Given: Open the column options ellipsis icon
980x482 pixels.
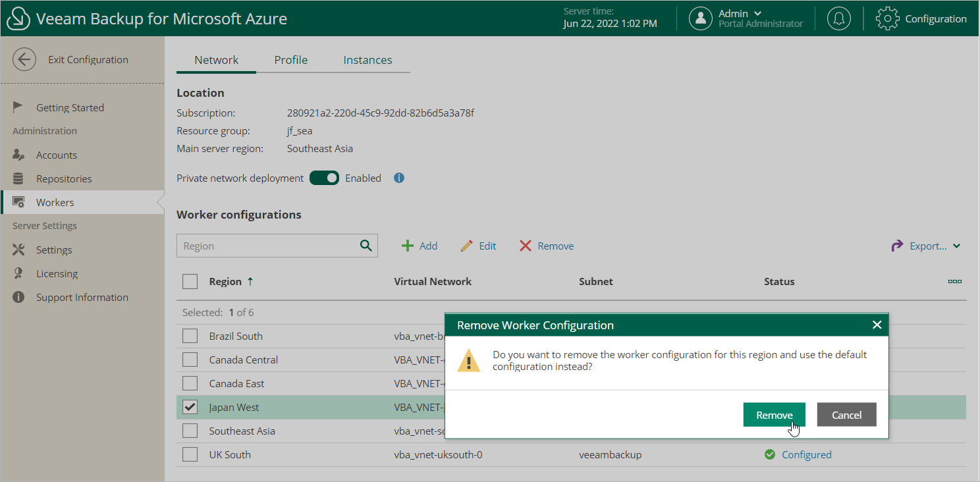Looking at the screenshot, I should click(954, 281).
